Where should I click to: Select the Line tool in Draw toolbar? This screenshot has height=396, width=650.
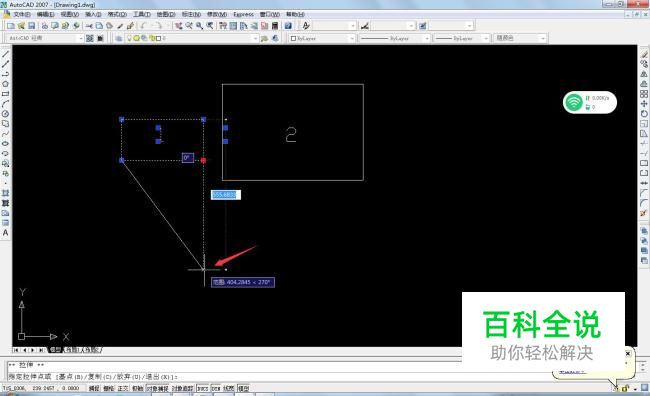pos(5,54)
